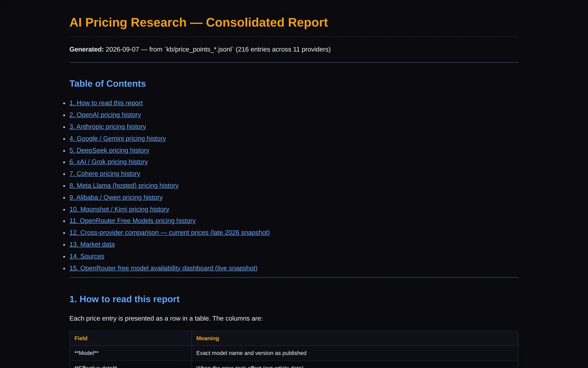
Task: Click the 'Field' column header
Action: (130, 338)
